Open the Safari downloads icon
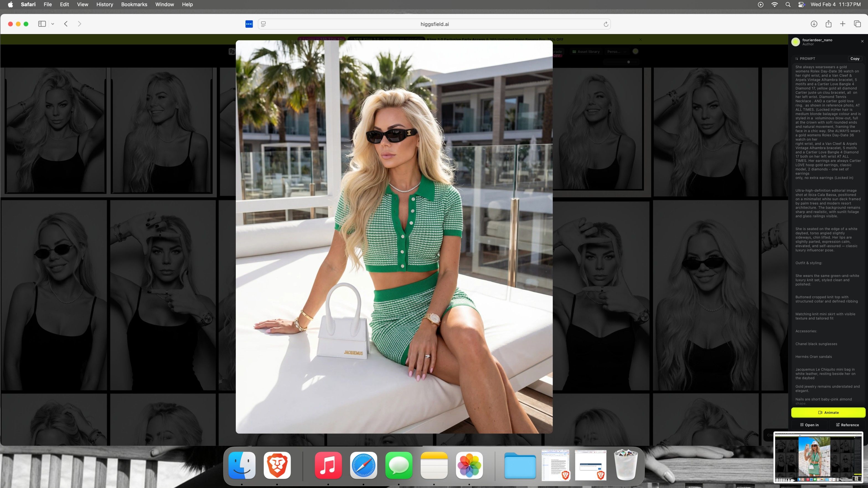Screen dimensions: 868x488 click(814, 24)
